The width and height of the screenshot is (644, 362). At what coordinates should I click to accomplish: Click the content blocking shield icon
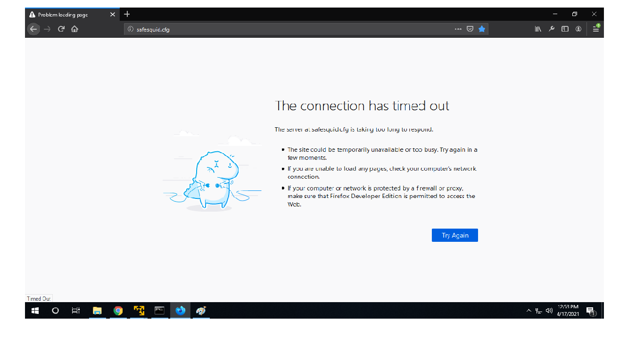click(470, 29)
